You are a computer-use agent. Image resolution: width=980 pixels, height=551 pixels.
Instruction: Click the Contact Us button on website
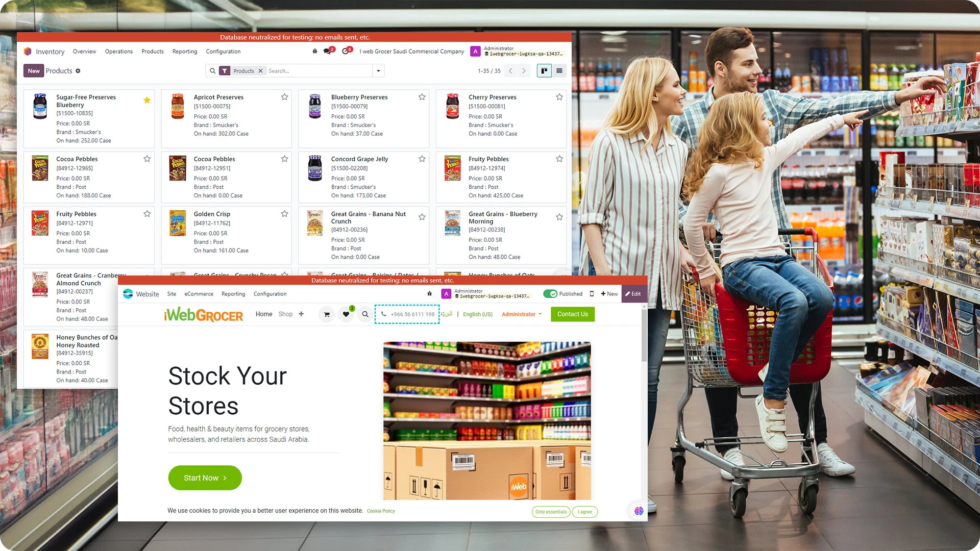coord(573,314)
